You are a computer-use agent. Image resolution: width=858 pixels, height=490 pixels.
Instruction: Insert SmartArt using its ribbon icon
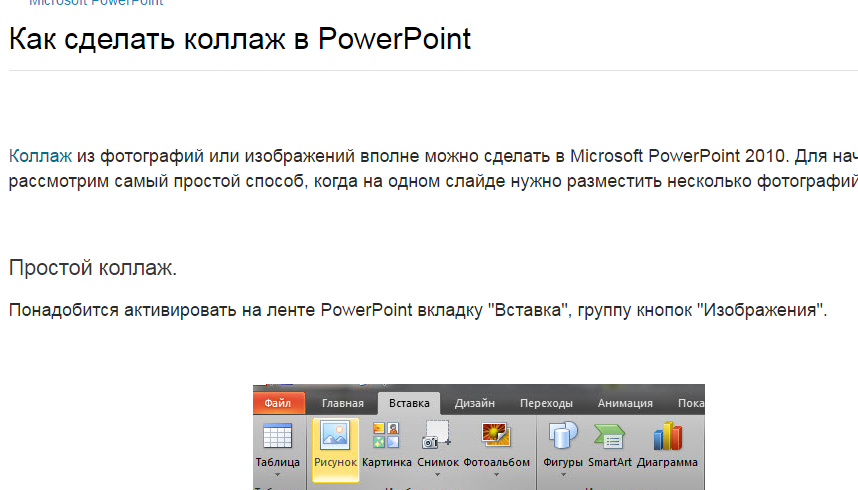pos(608,436)
